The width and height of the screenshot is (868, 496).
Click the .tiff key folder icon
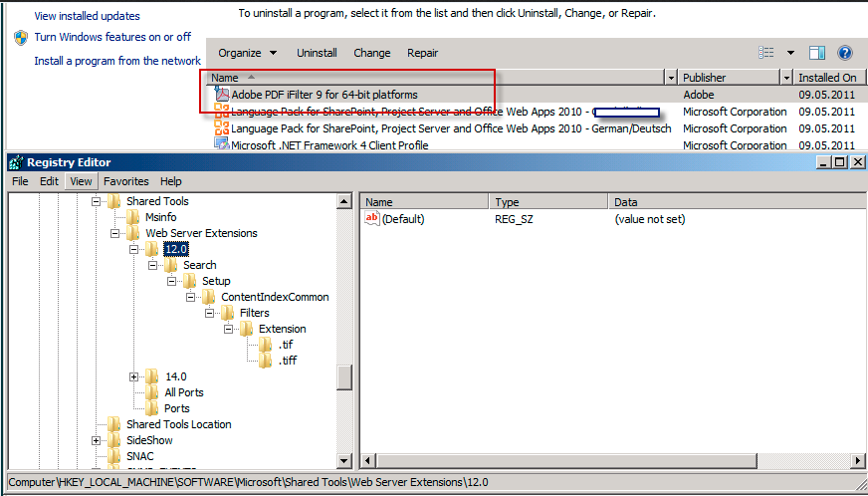coord(265,361)
